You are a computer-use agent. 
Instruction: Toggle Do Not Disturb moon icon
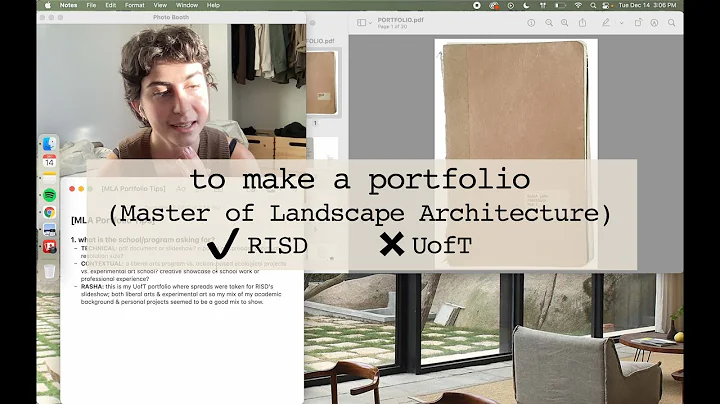coord(526,5)
